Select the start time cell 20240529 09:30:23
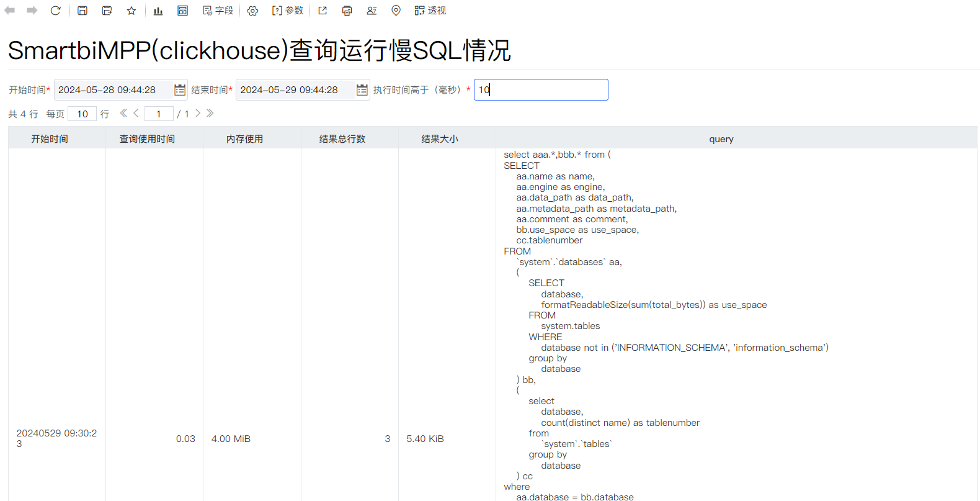This screenshot has height=501, width=980. pos(56,438)
